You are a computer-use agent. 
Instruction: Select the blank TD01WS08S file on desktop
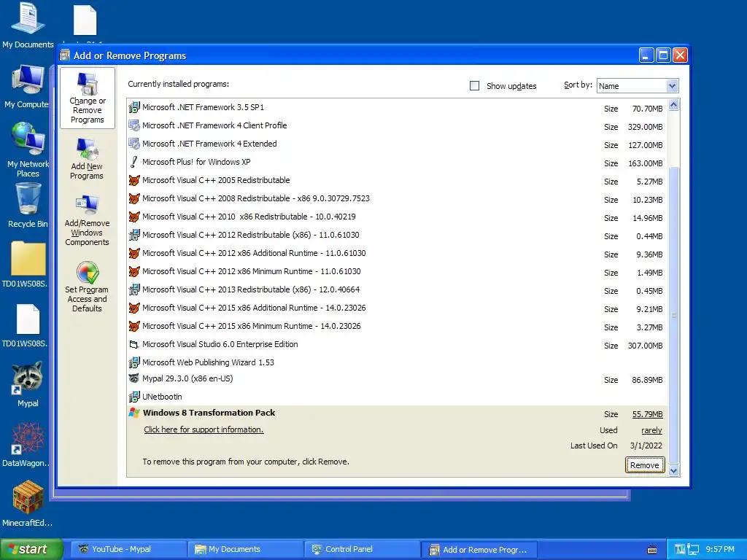pos(27,325)
